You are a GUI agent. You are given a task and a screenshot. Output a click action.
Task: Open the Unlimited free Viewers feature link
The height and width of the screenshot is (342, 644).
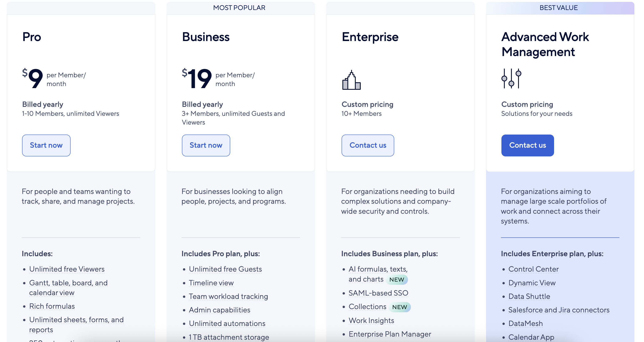[67, 269]
